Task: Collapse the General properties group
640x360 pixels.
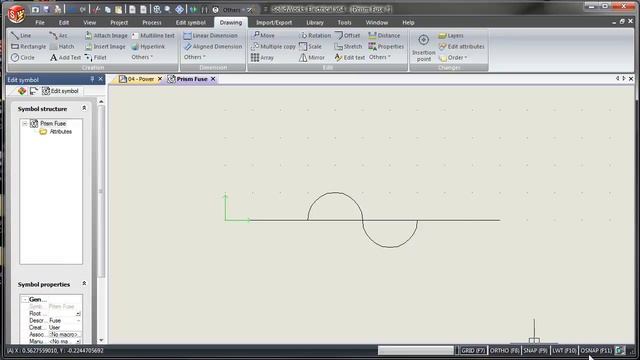Action: (x=25, y=300)
